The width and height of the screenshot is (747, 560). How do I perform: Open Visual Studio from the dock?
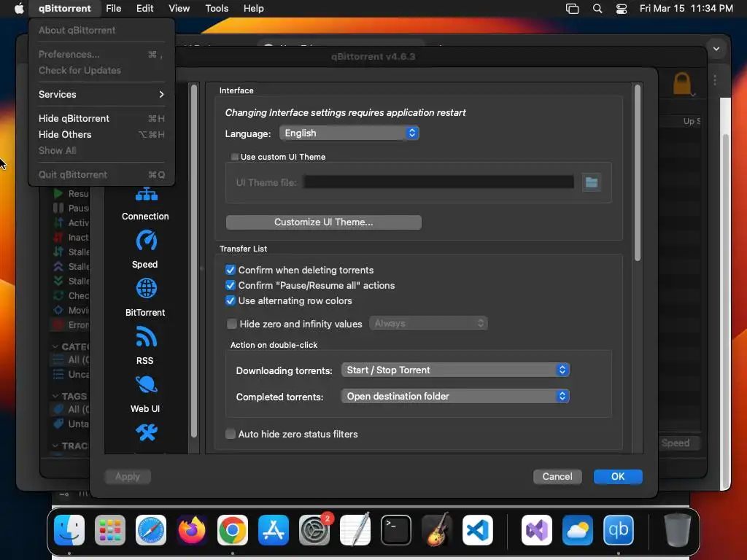coord(537,530)
